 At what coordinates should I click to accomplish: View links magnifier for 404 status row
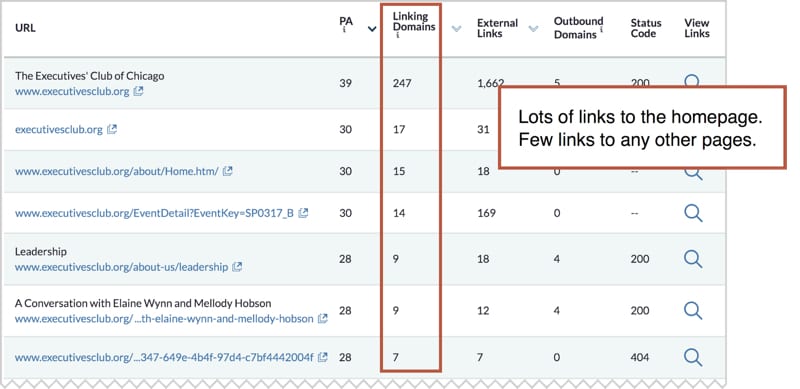click(693, 357)
